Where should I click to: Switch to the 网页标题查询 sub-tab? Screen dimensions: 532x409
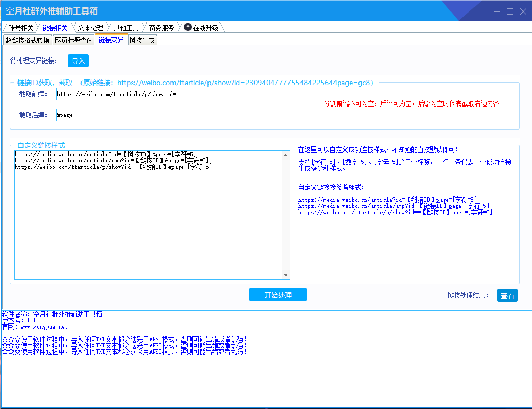tap(74, 40)
